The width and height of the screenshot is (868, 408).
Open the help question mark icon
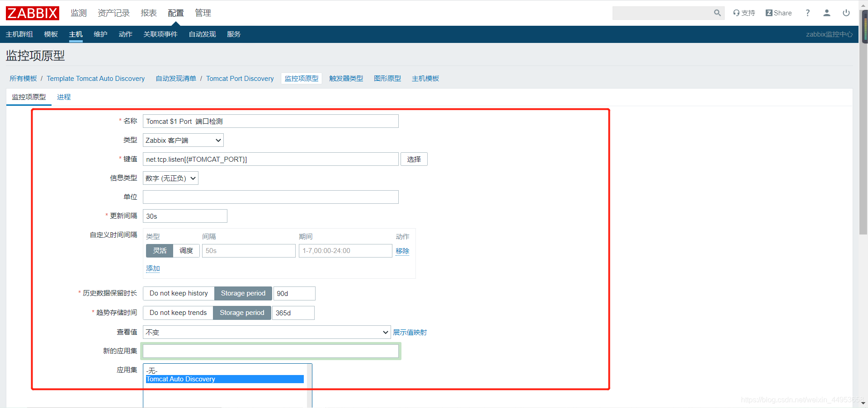coord(807,13)
